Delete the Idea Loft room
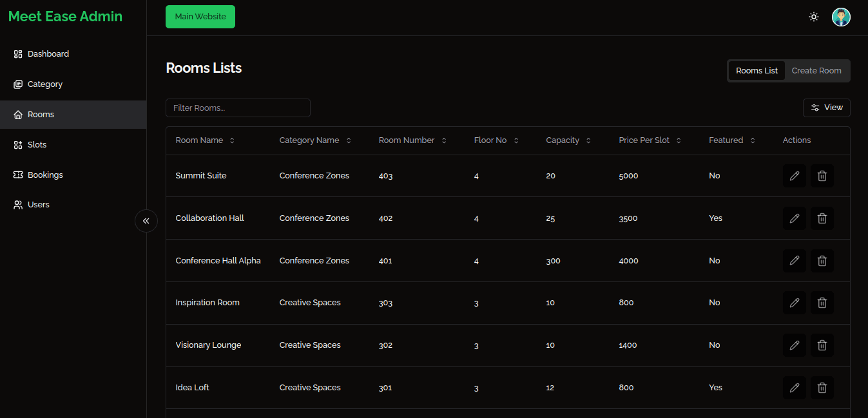Image resolution: width=868 pixels, height=418 pixels. click(x=822, y=388)
